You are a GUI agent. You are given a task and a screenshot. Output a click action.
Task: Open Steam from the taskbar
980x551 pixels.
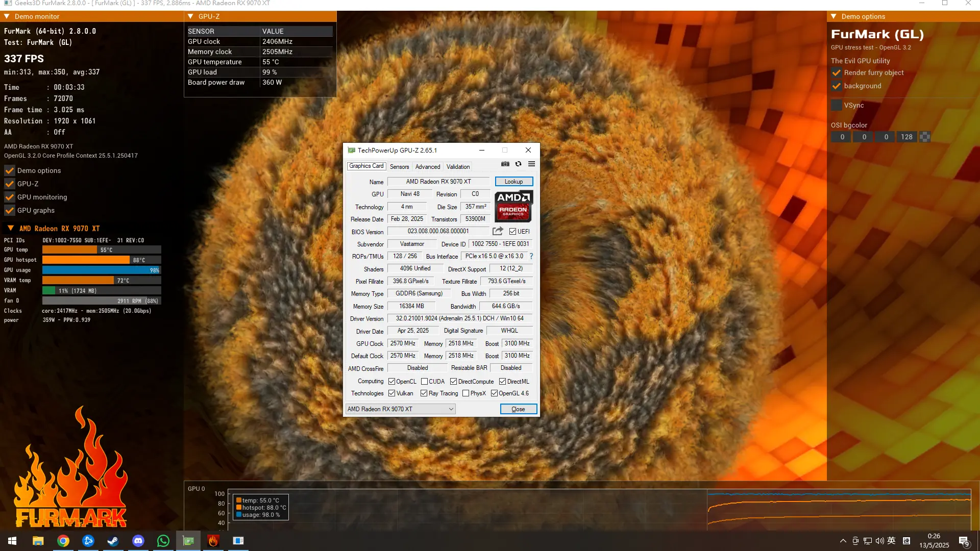[x=113, y=541]
